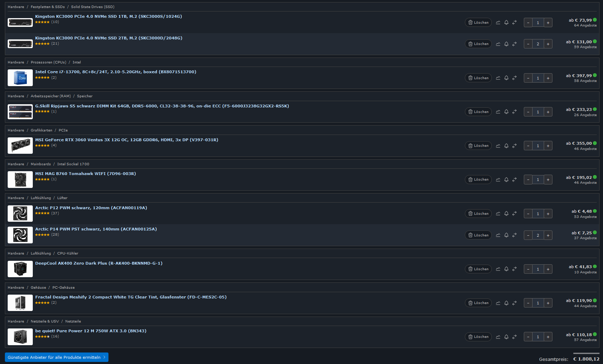Increase quantity of Intel Core i7-13700

tap(548, 78)
